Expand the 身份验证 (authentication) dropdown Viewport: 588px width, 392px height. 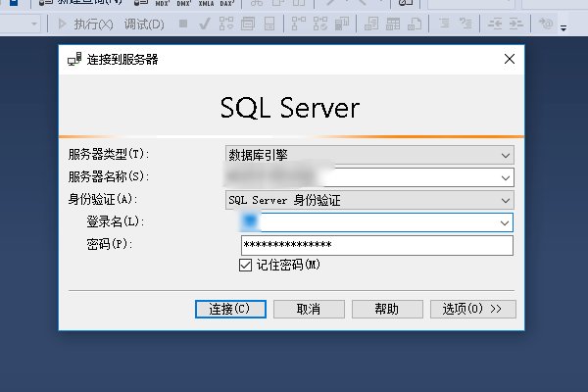click(x=506, y=201)
